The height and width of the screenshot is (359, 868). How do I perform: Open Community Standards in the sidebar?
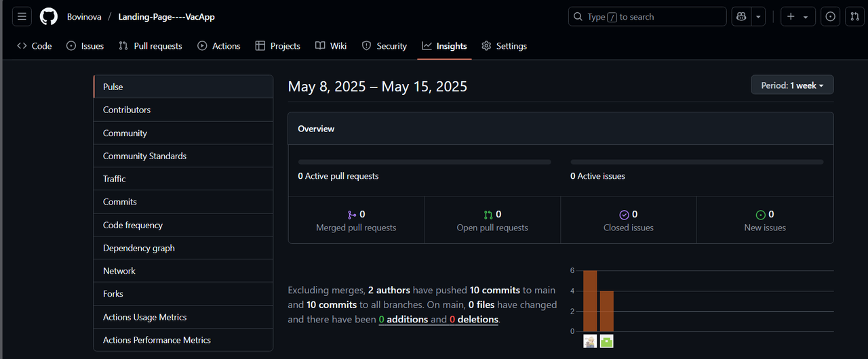pyautogui.click(x=183, y=156)
